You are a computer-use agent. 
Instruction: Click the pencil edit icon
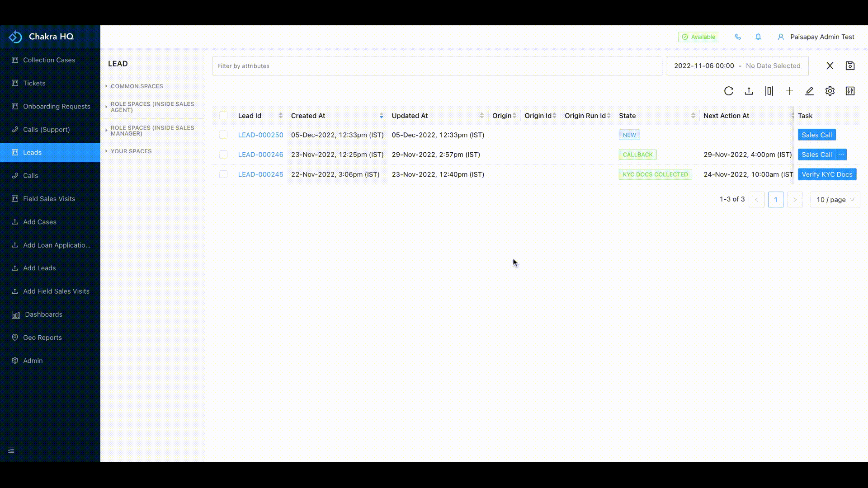click(809, 91)
